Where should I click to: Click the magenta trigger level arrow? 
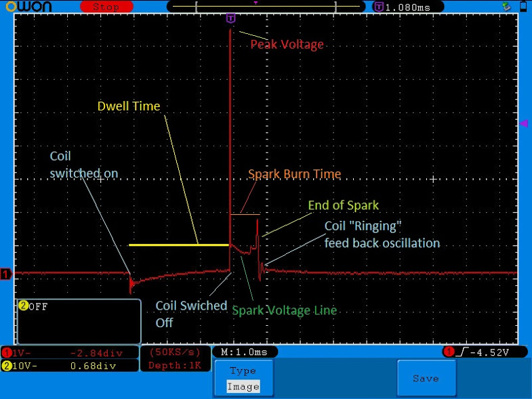(x=523, y=123)
